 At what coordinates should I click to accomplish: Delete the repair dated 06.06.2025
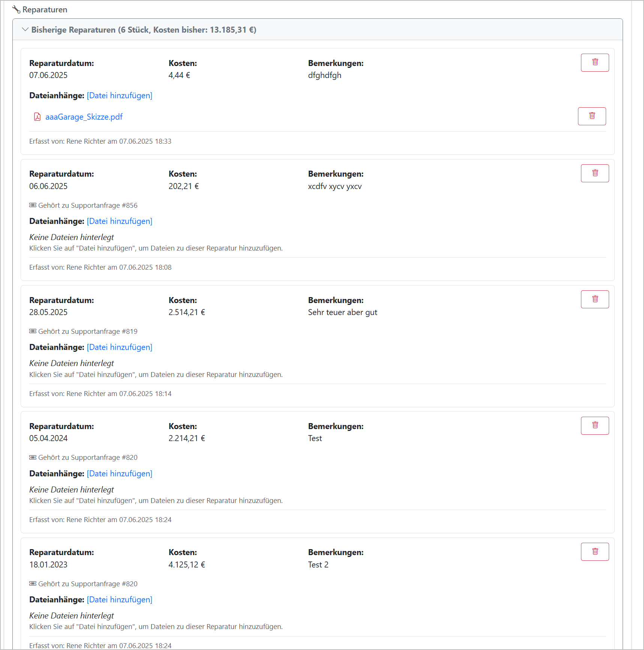[594, 173]
